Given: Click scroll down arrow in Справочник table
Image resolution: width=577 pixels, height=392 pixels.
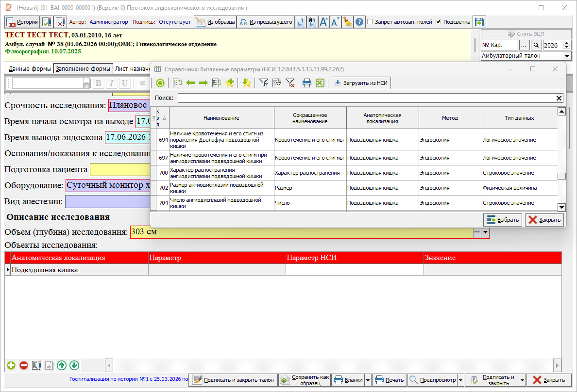Looking at the screenshot, I should (x=561, y=207).
